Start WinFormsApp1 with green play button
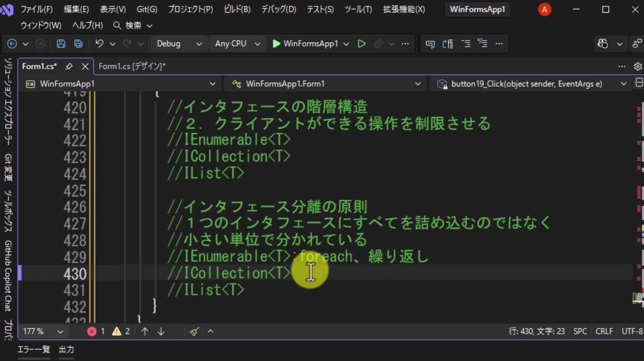The height and width of the screenshot is (361, 644). [x=305, y=44]
